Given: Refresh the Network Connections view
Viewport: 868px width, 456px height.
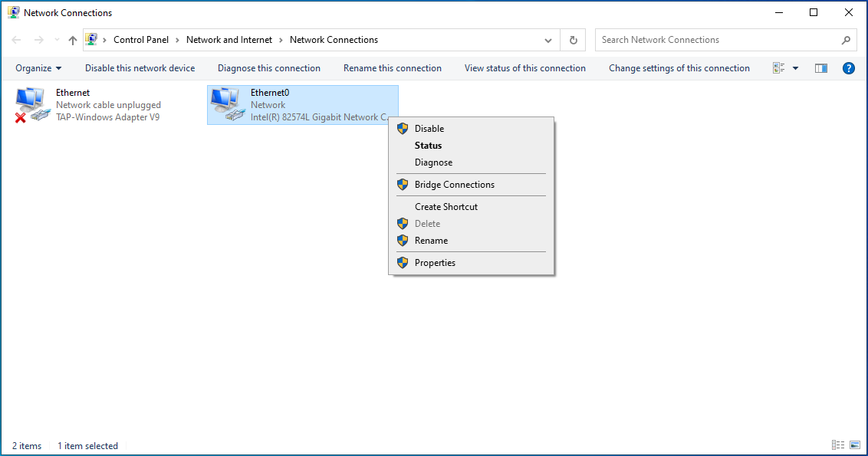Looking at the screenshot, I should point(573,39).
